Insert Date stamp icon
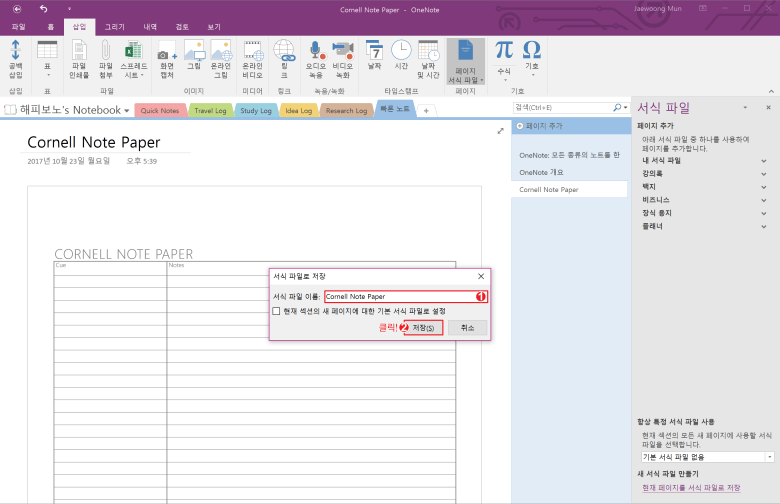Screen dimensions: 780x504 (374, 50)
